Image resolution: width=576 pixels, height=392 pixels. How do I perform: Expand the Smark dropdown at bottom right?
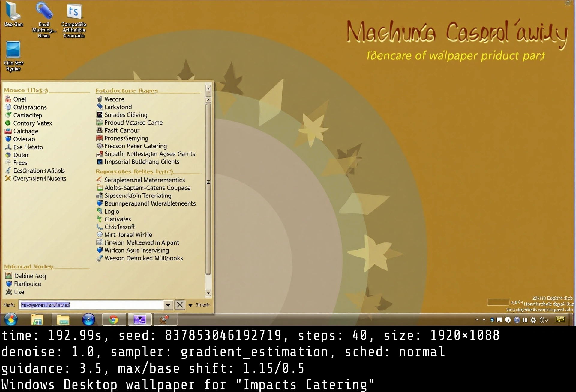click(190, 305)
